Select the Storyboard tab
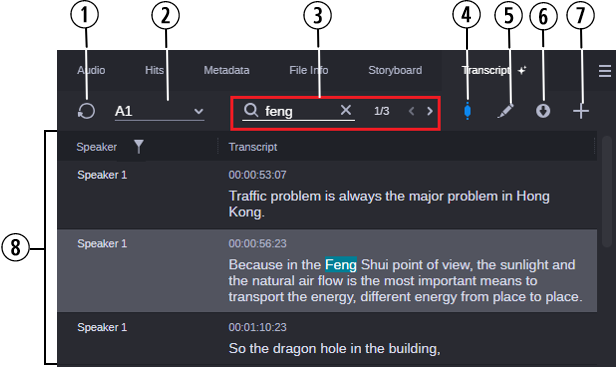 (x=395, y=70)
